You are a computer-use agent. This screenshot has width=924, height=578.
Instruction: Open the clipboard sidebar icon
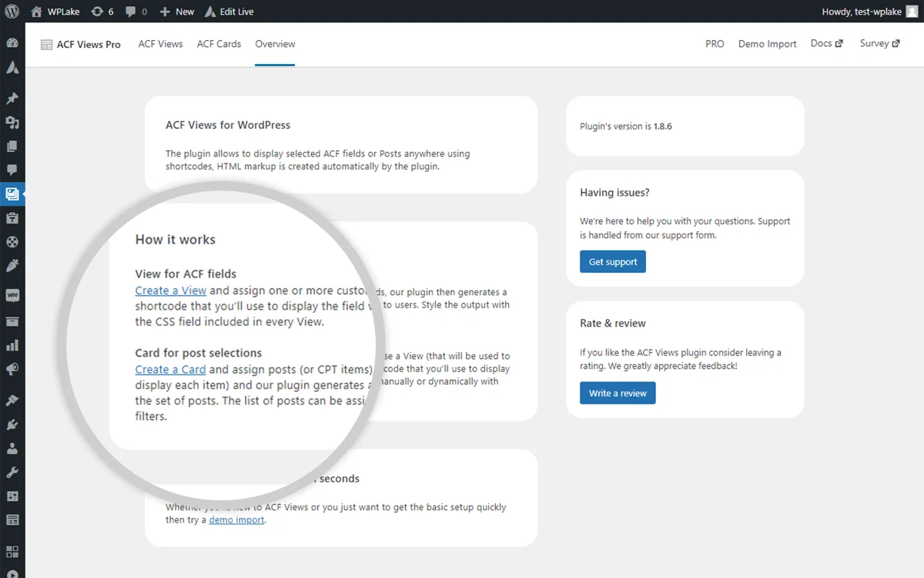point(12,218)
